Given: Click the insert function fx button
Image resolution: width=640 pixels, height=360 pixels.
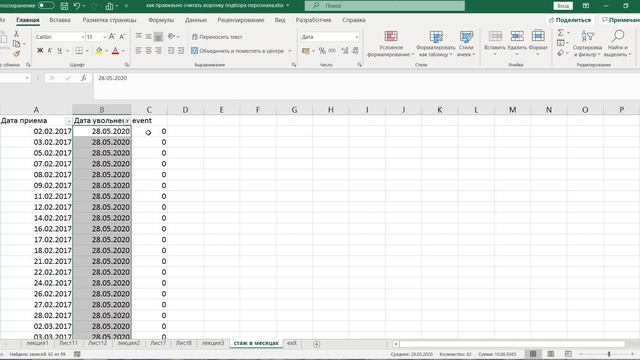Looking at the screenshot, I should 83,78.
